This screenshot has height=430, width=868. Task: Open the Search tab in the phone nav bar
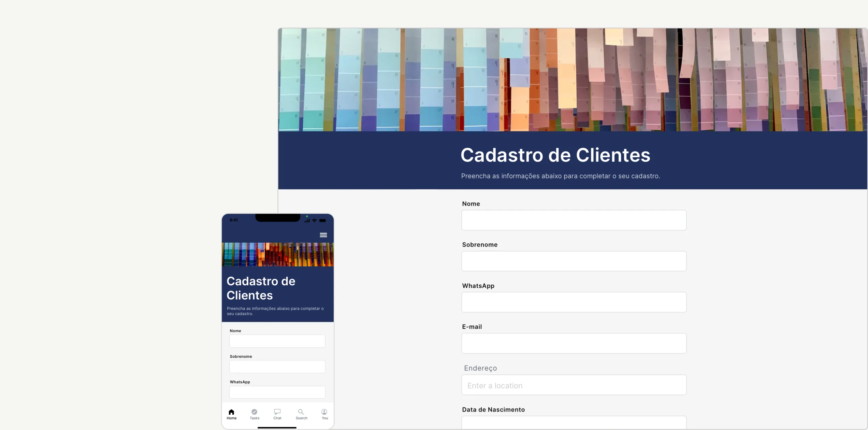(301, 414)
